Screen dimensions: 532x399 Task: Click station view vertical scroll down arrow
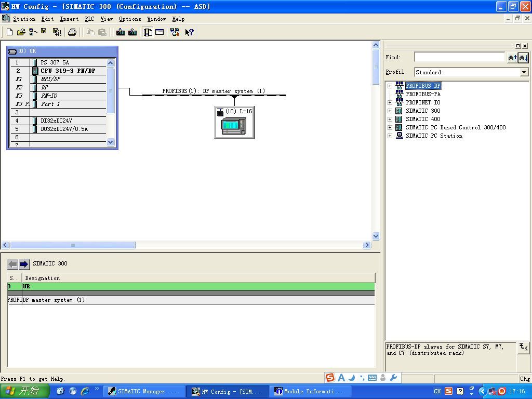tap(376, 236)
